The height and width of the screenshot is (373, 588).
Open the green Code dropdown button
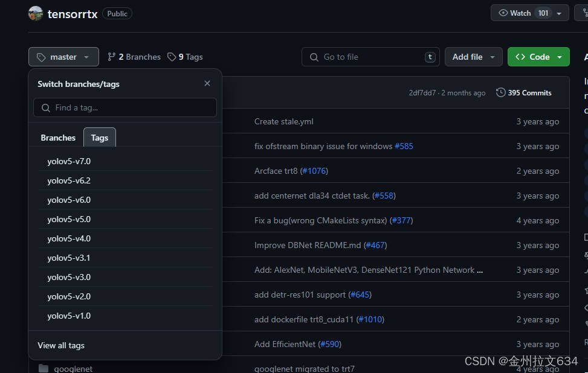[538, 57]
